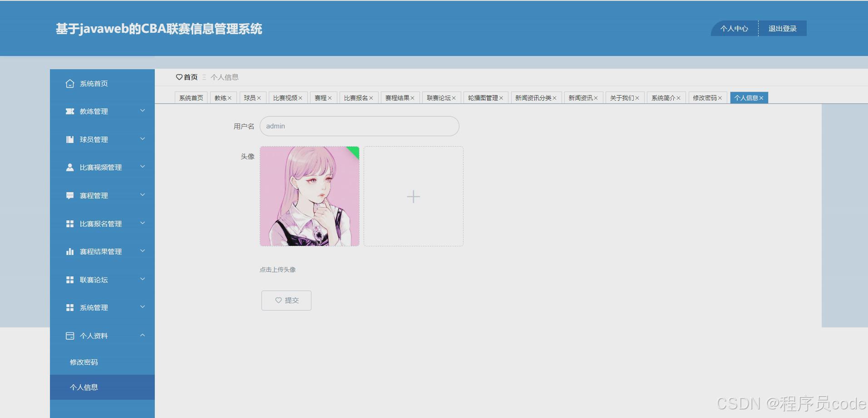The width and height of the screenshot is (868, 418).
Task: Click the 提交 submit button
Action: pos(286,300)
